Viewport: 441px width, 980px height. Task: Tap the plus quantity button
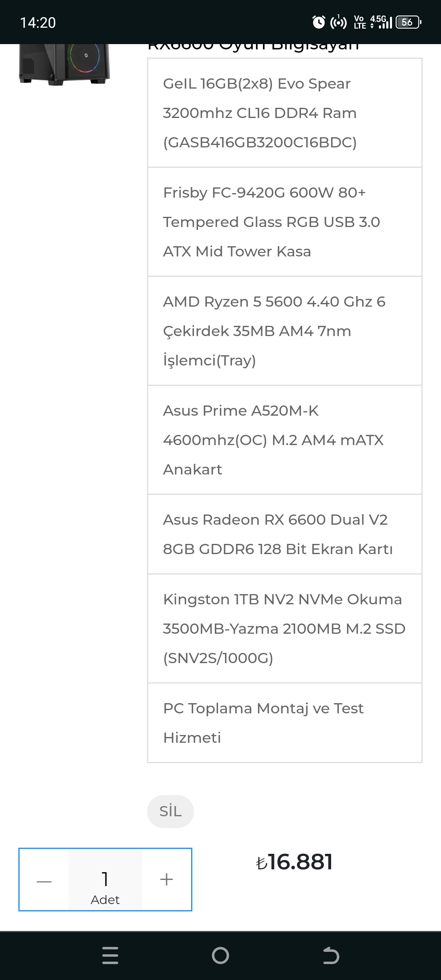coord(167,879)
